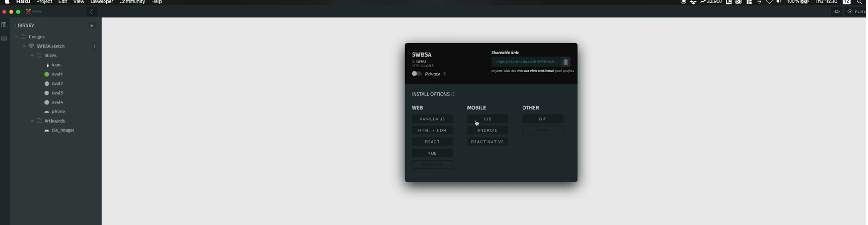Image resolution: width=868 pixels, height=225 pixels.
Task: Choose the HTML + CDN install option
Action: coord(432,130)
